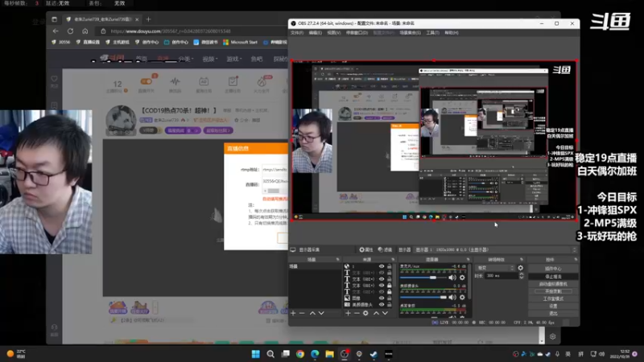Open 编辑(E) menu in OBS

point(315,32)
